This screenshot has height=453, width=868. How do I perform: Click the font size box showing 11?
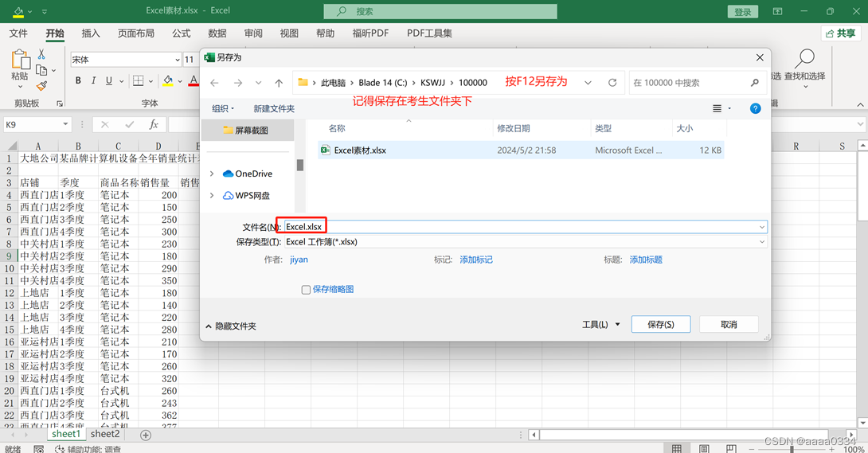190,60
